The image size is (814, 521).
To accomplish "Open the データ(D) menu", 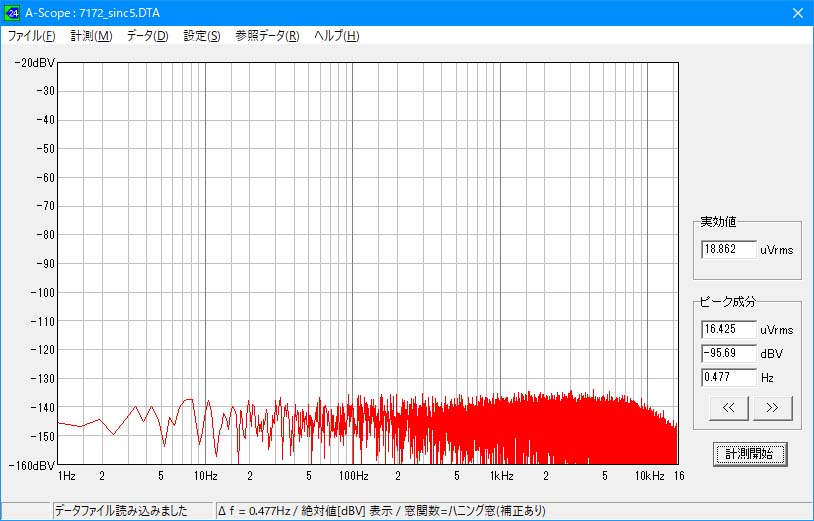I will pos(147,36).
